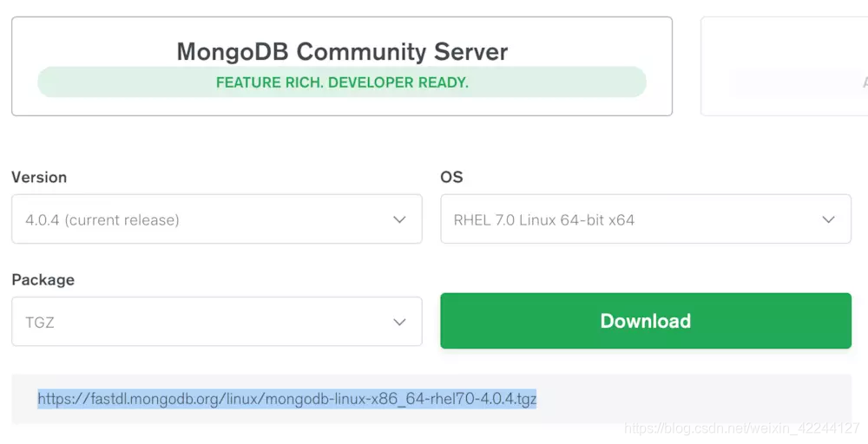The width and height of the screenshot is (868, 444).
Task: Click the green Download button
Action: 646,321
